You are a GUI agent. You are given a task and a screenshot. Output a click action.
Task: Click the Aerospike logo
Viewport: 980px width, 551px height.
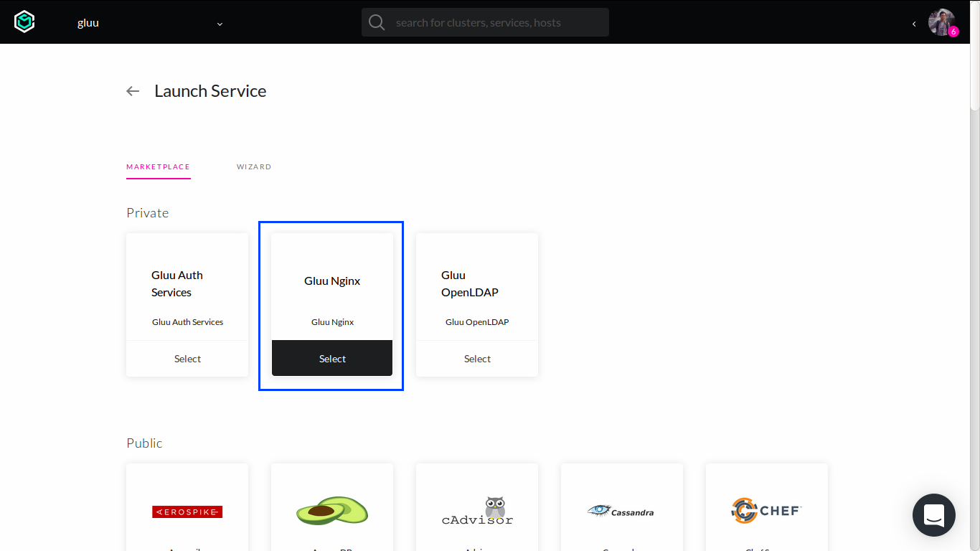tap(187, 512)
